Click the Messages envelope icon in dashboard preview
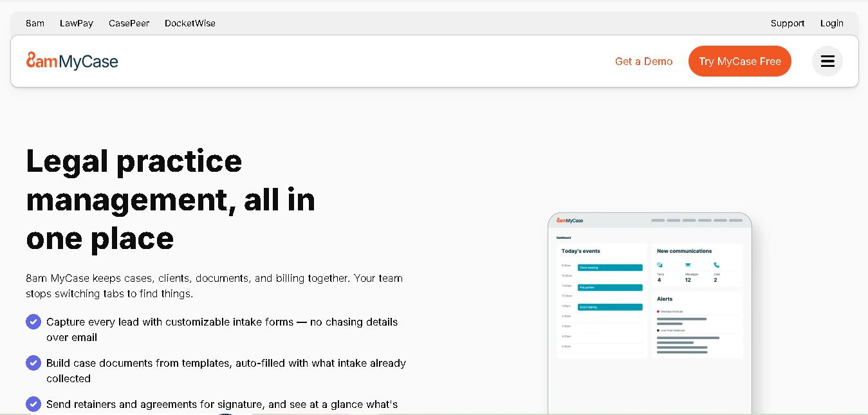This screenshot has width=868, height=415. pyautogui.click(x=688, y=264)
